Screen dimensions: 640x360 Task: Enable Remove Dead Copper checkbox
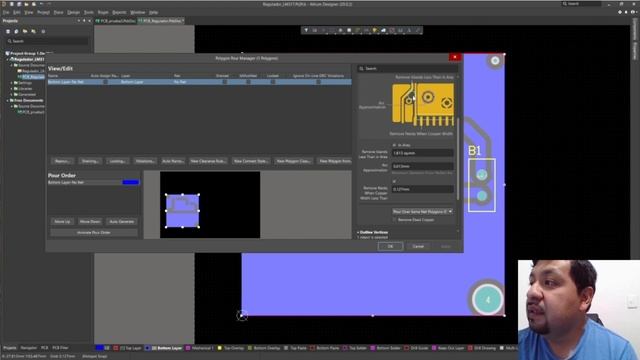coord(394,220)
